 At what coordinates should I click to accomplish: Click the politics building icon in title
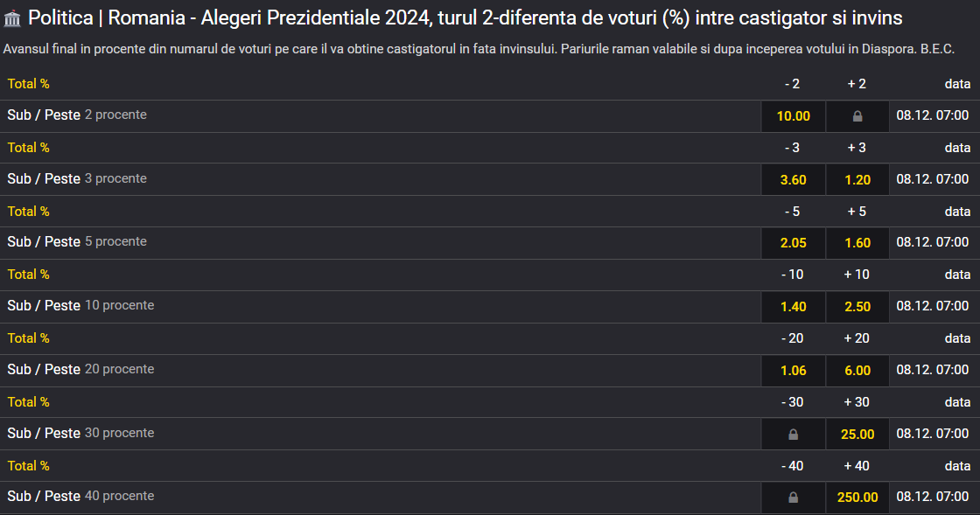(x=12, y=18)
